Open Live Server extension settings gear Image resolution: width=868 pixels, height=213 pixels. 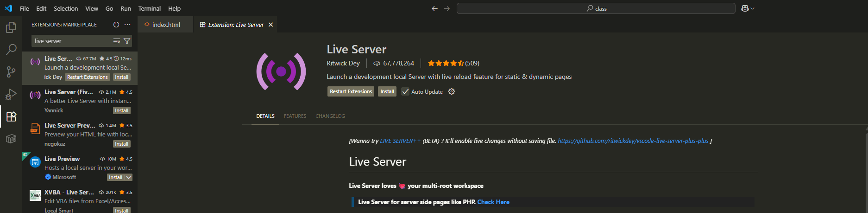click(452, 92)
